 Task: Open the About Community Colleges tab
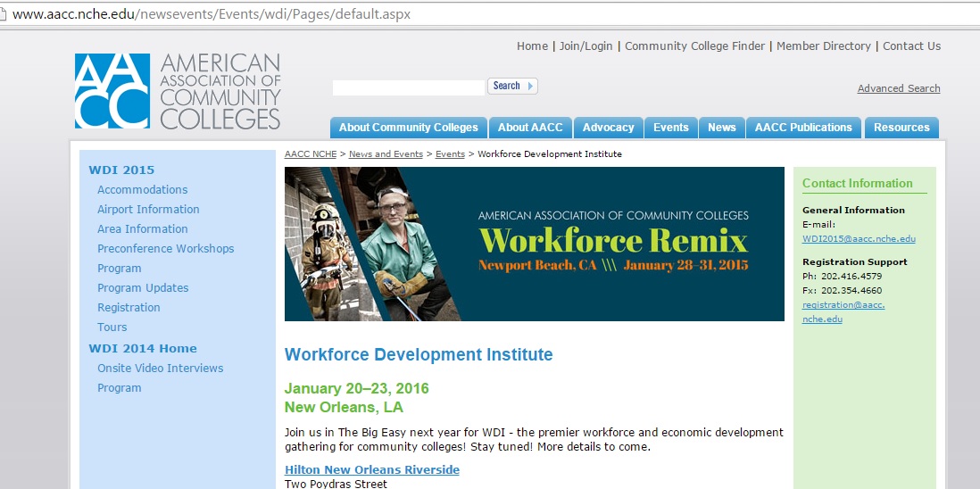point(409,128)
